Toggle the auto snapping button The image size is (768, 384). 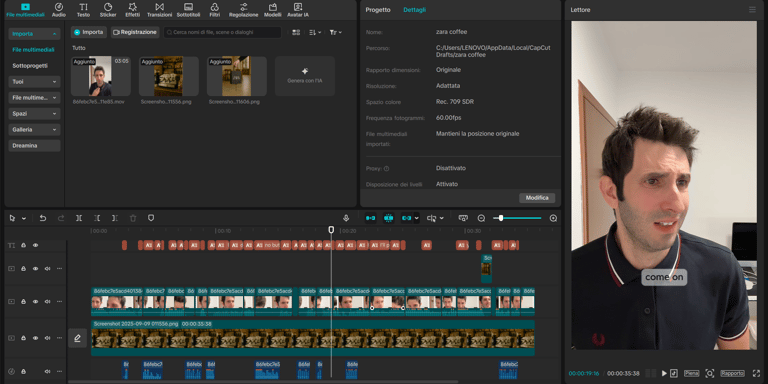click(x=388, y=218)
